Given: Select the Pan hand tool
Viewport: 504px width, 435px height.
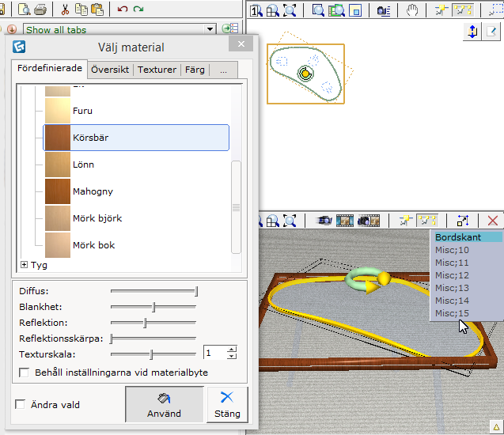Looking at the screenshot, I should (x=412, y=10).
